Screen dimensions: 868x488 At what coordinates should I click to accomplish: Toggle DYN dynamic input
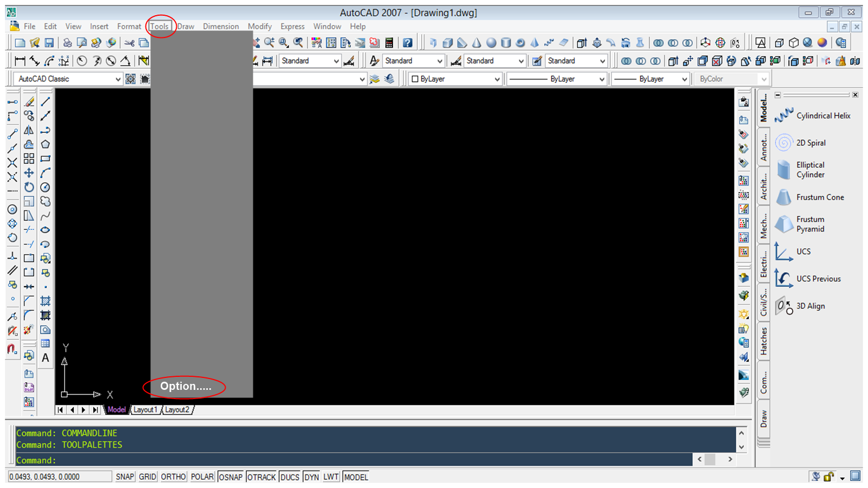[x=311, y=477]
